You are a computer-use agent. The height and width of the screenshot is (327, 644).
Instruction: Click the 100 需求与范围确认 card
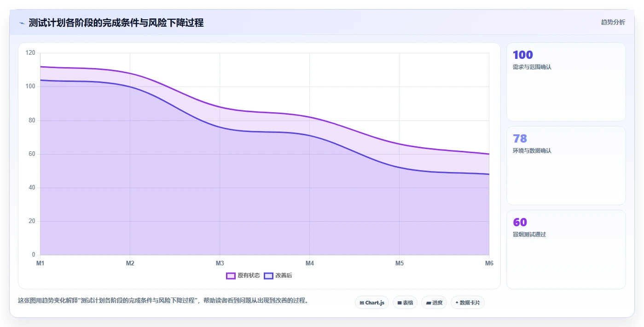pos(566,82)
